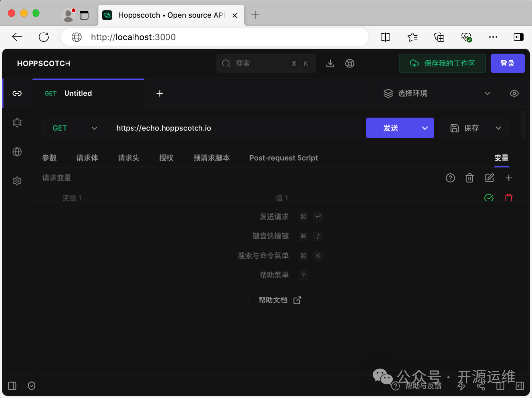The image size is (532, 398).
Task: Click the download/install app icon
Action: (x=331, y=64)
